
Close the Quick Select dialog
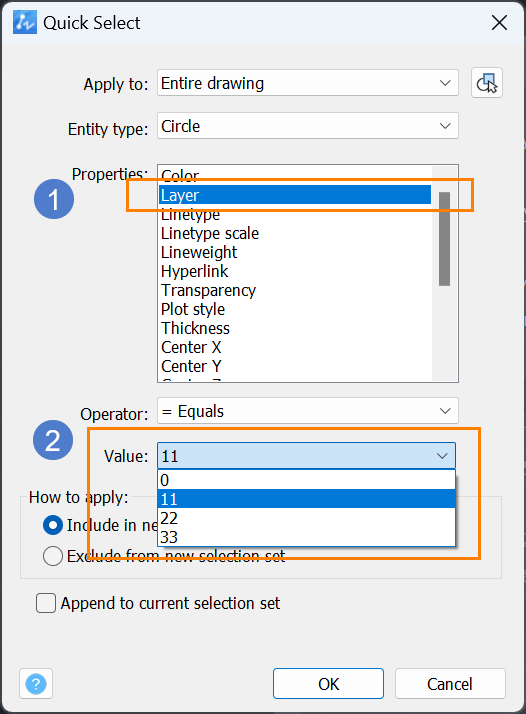pyautogui.click(x=499, y=22)
